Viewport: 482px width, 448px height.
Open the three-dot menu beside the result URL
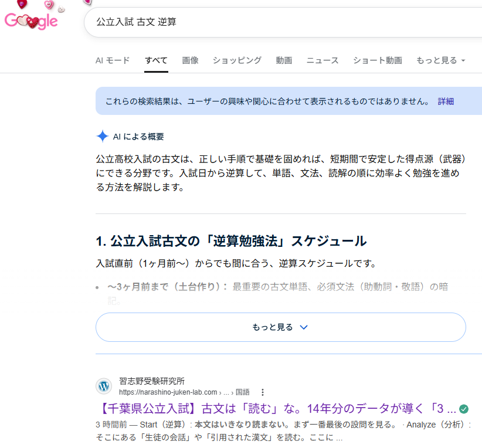pyautogui.click(x=263, y=392)
